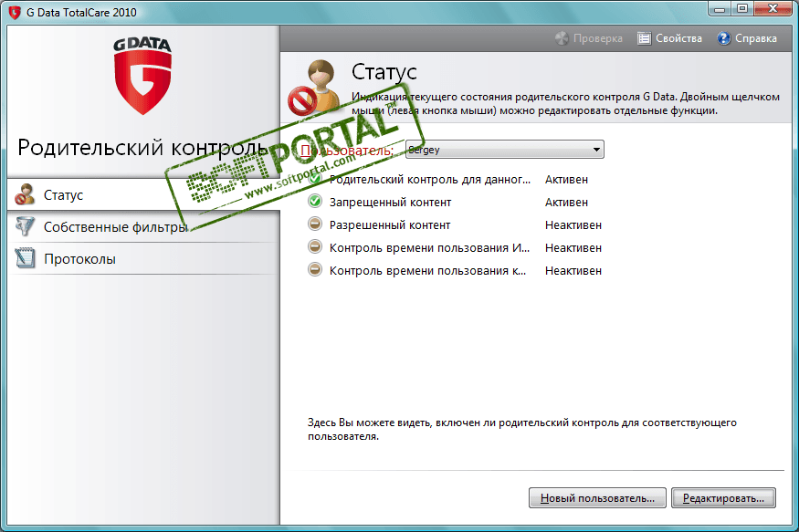Click inactive icon beside Контроль времени пользования к...
The height and width of the screenshot is (532, 799).
(x=315, y=270)
